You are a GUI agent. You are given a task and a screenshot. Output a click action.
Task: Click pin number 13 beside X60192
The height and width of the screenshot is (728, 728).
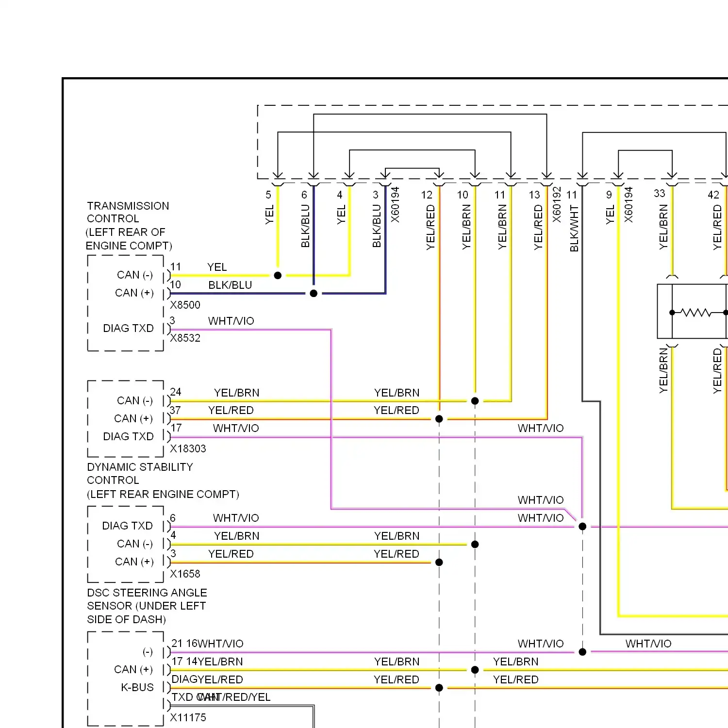tap(534, 195)
